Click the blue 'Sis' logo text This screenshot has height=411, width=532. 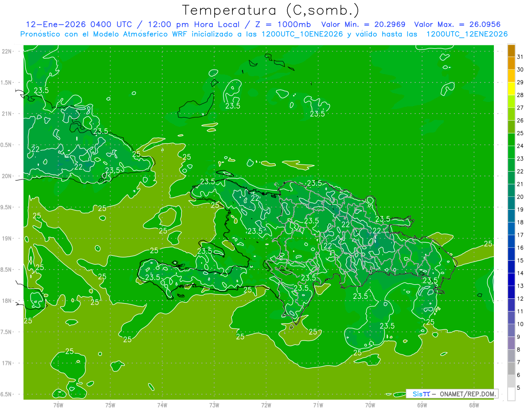click(x=417, y=394)
